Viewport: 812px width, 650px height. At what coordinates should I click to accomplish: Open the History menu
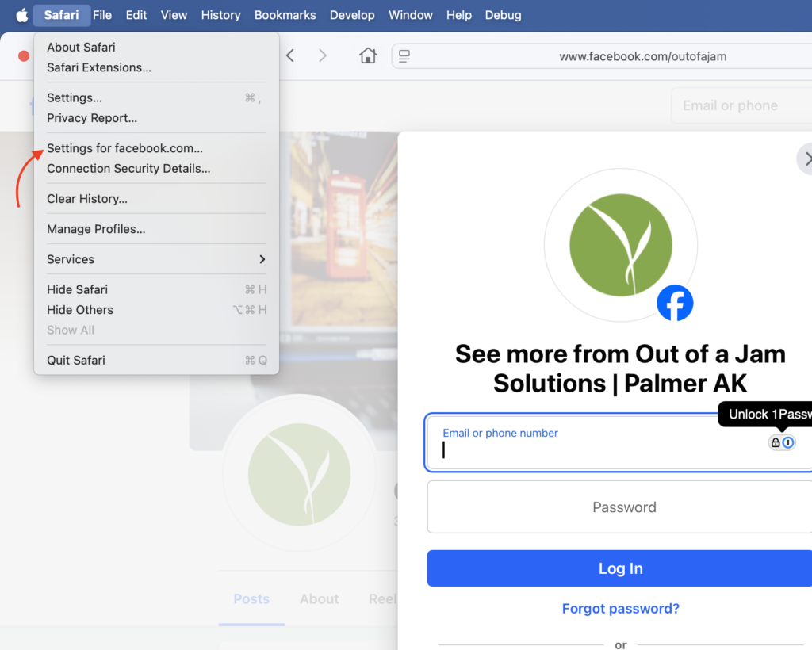point(220,15)
